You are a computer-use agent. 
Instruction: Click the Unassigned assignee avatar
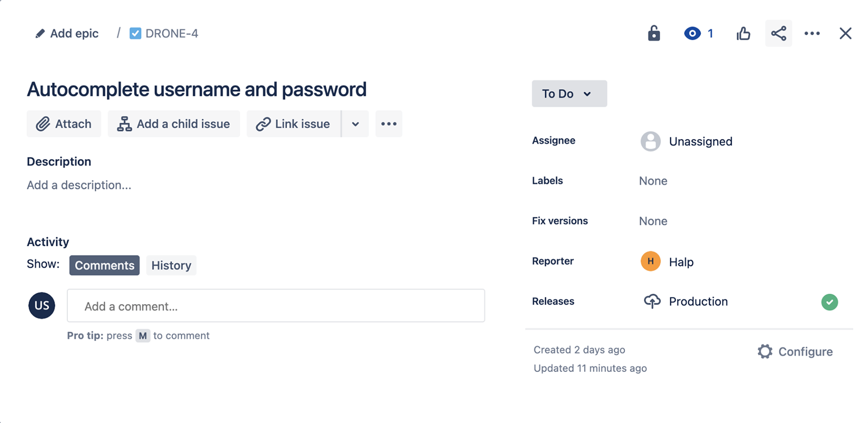coord(651,141)
